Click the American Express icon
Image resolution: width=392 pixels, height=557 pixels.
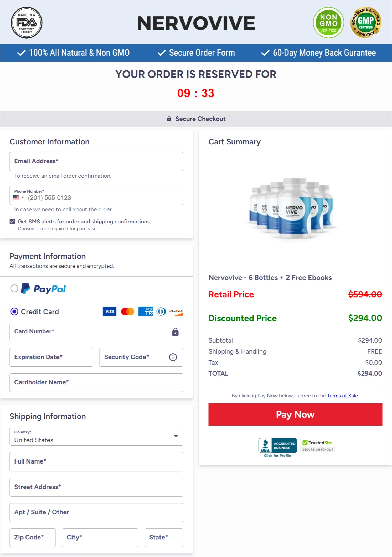146,311
